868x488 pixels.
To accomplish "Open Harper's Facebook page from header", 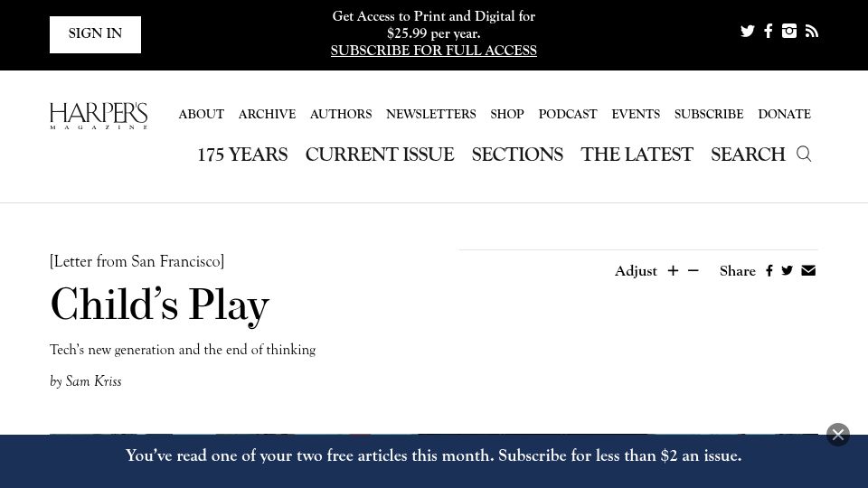I will coord(769,31).
